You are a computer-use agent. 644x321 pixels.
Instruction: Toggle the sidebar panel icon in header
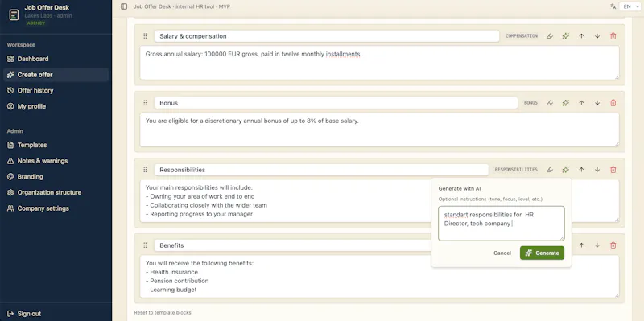(x=124, y=6)
